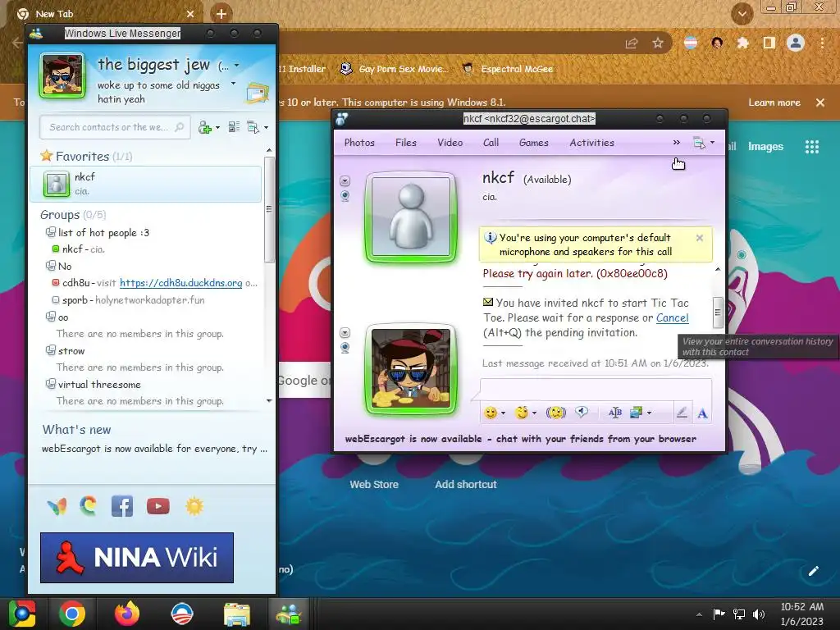This screenshot has height=630, width=840.
Task: Send a wink in chat
Action: [521, 412]
